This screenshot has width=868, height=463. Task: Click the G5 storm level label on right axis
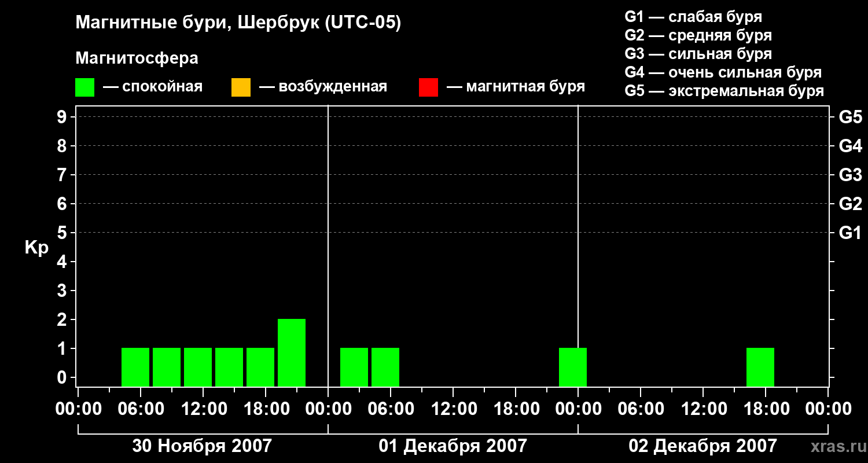[850, 117]
